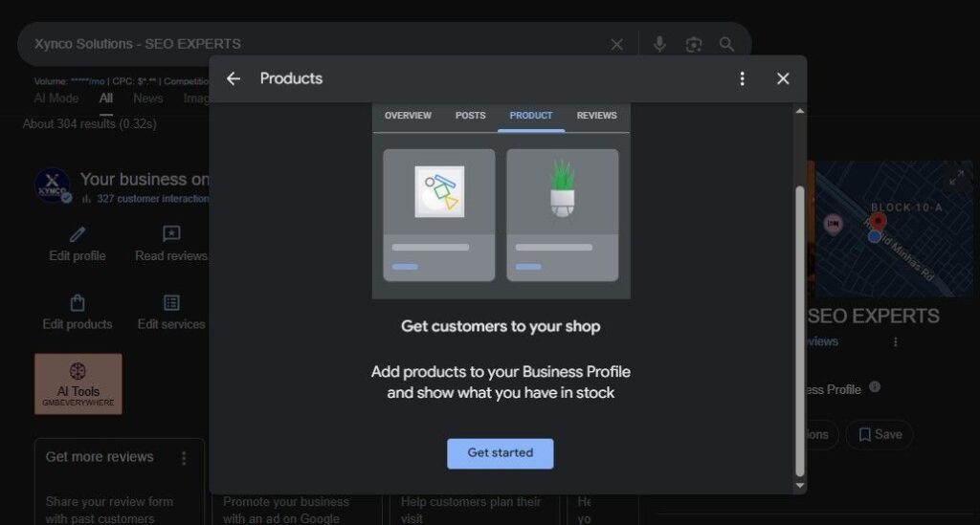
Task: Close the Products dialog
Action: pos(783,78)
